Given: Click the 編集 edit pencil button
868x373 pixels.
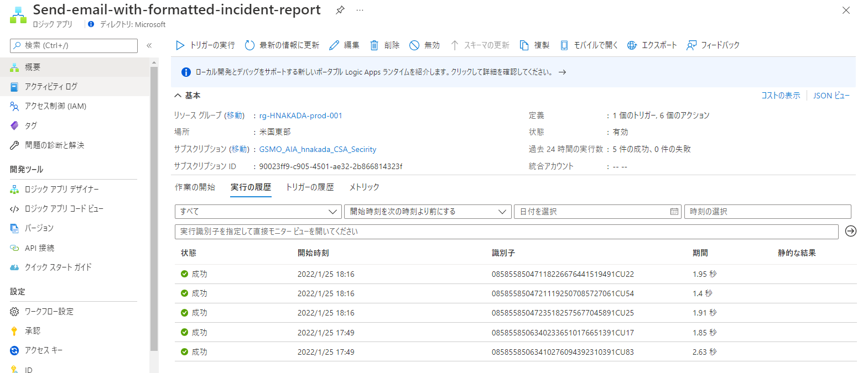Looking at the screenshot, I should pos(344,45).
